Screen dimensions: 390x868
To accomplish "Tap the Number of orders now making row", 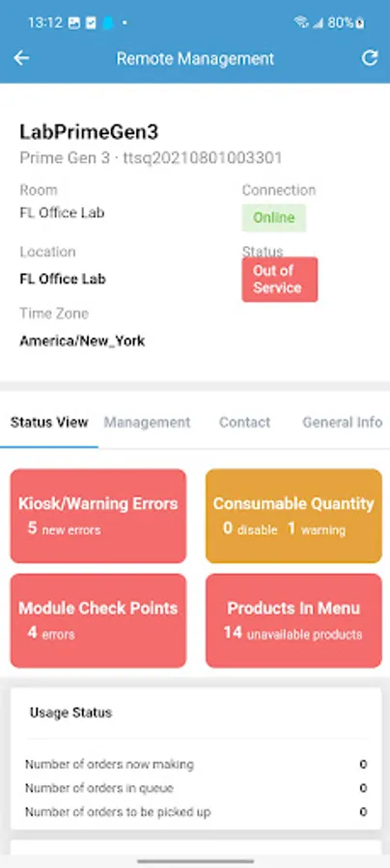I will tap(196, 765).
